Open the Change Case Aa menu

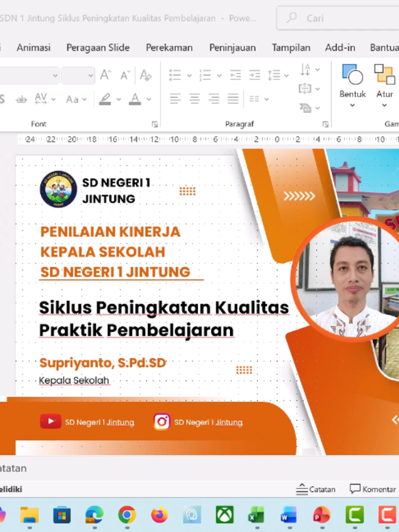pos(76,99)
